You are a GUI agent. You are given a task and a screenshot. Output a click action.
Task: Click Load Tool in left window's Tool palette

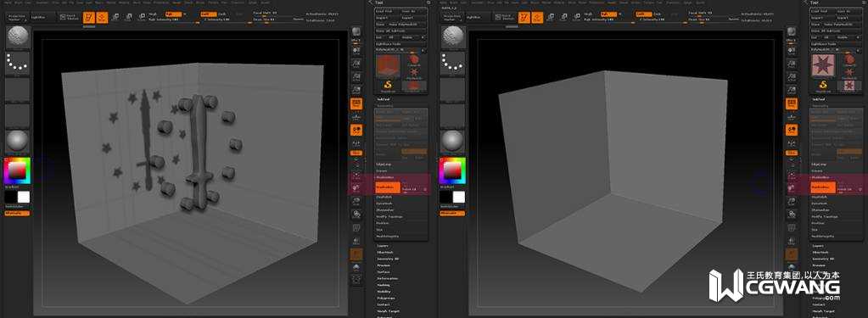(x=388, y=11)
